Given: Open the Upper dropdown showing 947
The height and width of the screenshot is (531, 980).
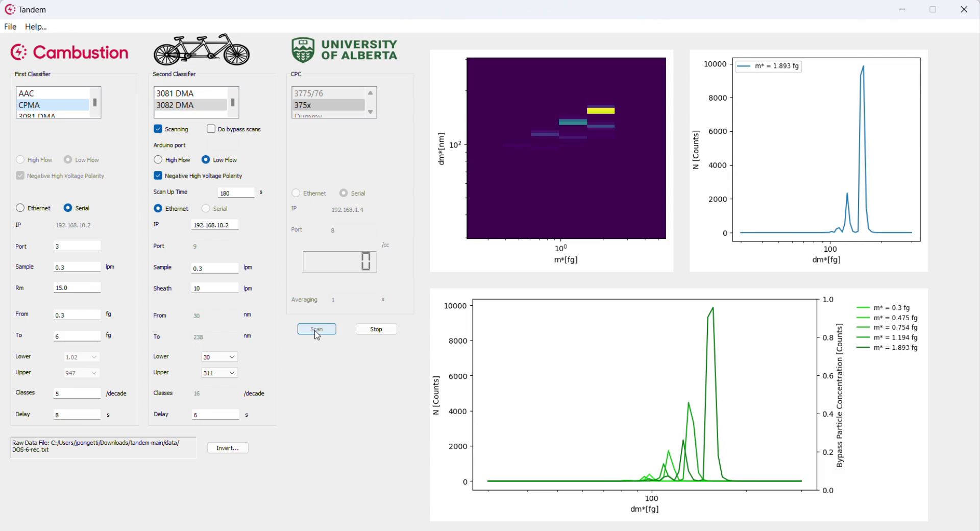Looking at the screenshot, I should 80,373.
